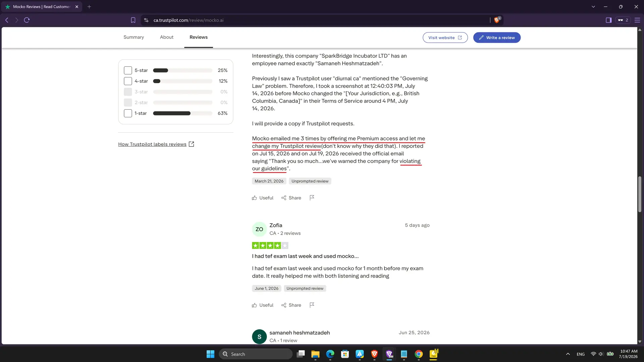Viewport: 644px width, 362px height.
Task: Click the page vertical scrollbar thumb
Action: pyautogui.click(x=640, y=194)
